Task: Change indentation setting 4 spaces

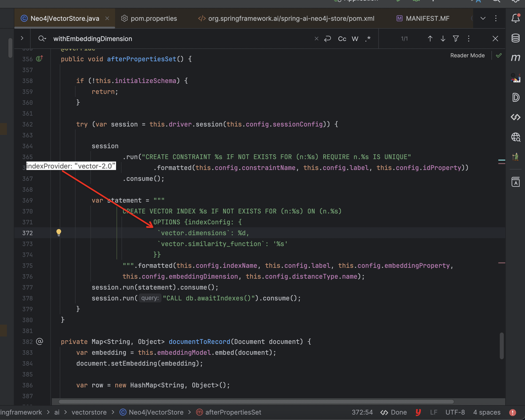Action: click(x=487, y=412)
